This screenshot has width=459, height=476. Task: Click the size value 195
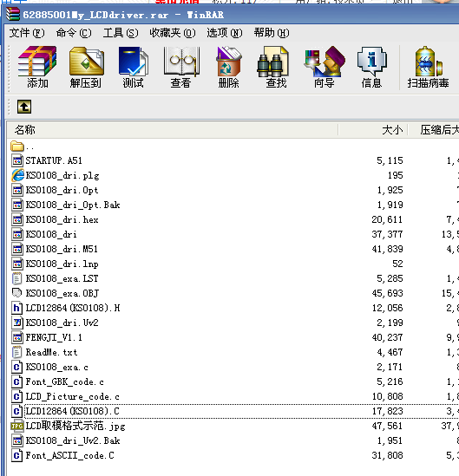(395, 175)
